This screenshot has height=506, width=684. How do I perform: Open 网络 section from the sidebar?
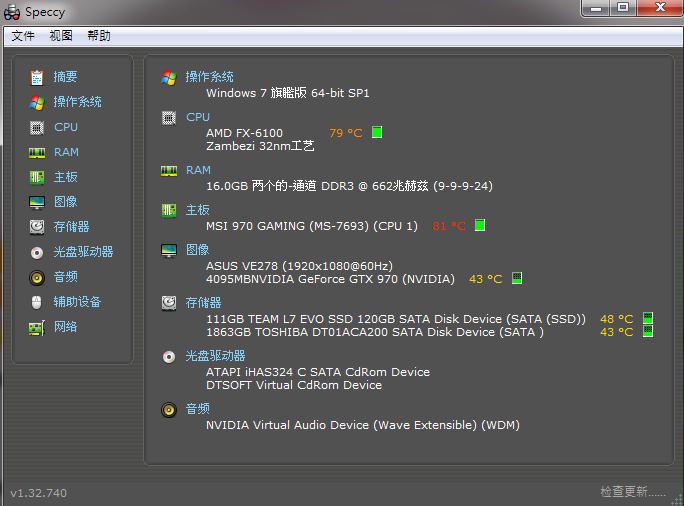tap(65, 327)
